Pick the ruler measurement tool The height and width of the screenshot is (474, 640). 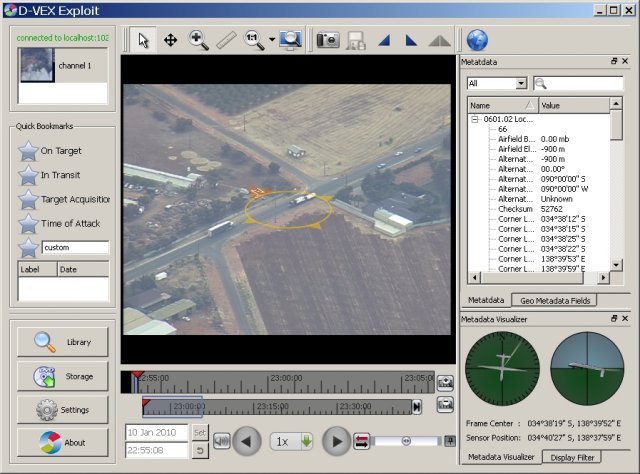coord(226,40)
